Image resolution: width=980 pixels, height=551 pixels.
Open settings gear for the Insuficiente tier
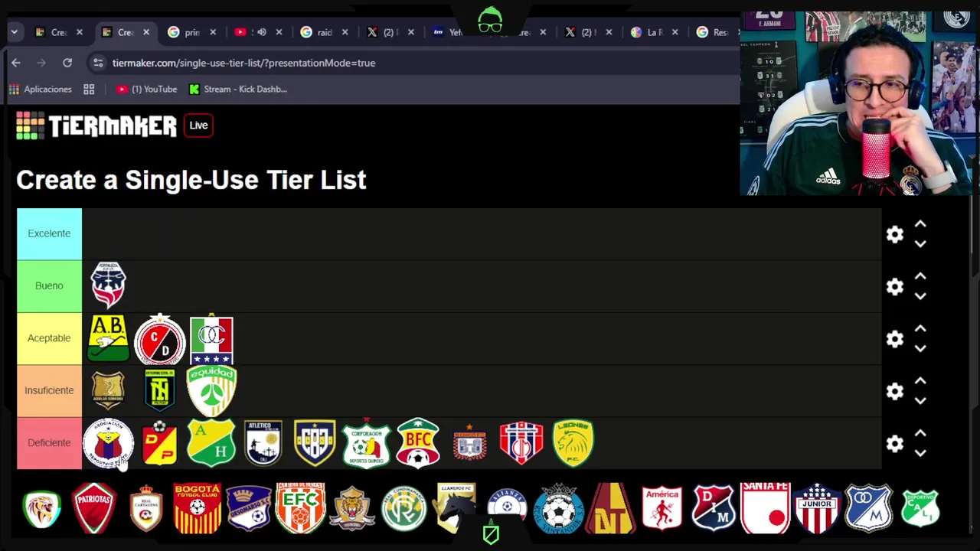pos(895,391)
